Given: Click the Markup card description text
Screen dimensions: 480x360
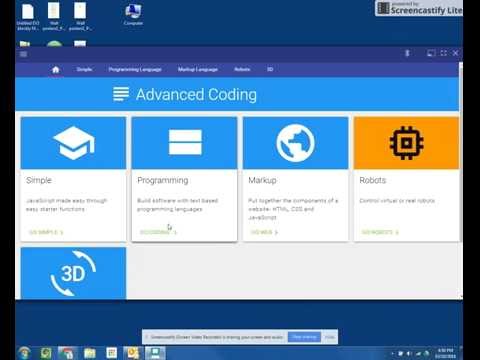Looking at the screenshot, I should [293, 209].
